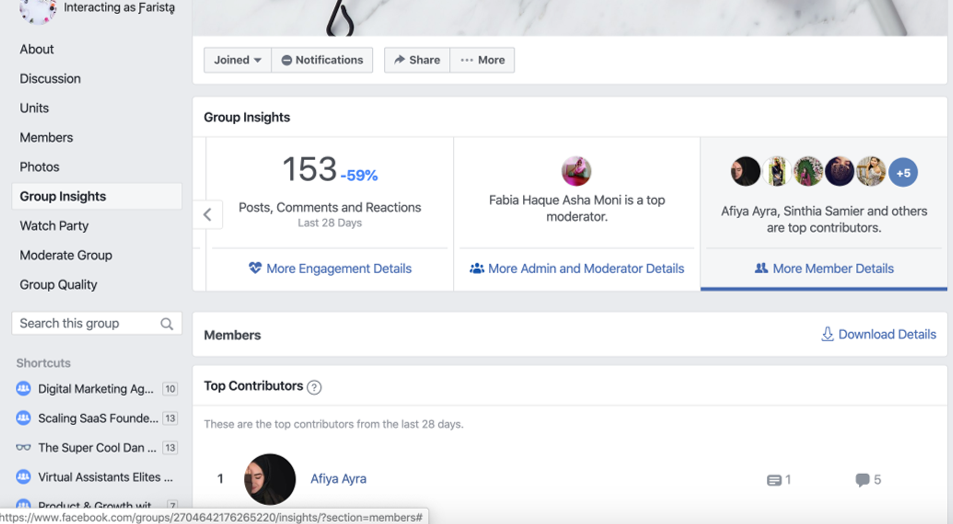
Task: Click the people icon beside Admin Details
Action: (477, 268)
